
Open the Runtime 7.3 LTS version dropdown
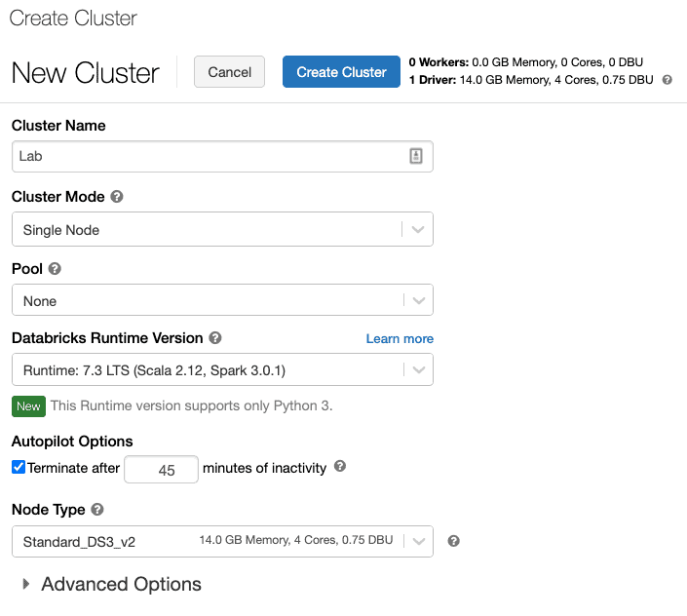point(222,370)
